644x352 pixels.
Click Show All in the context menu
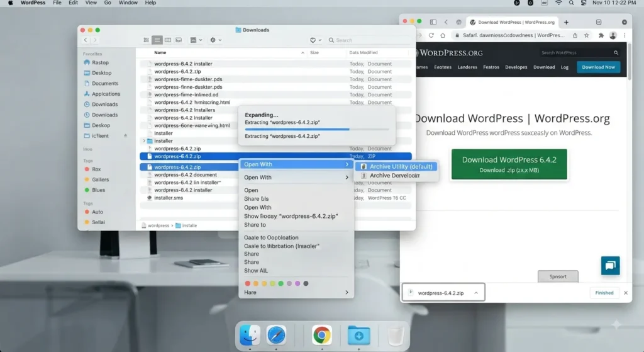pos(255,271)
